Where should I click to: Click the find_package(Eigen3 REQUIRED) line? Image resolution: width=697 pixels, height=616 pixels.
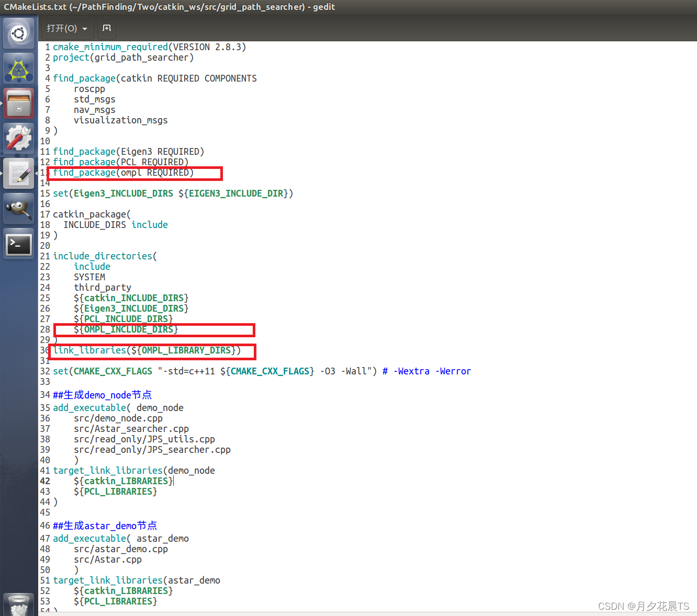coord(129,152)
